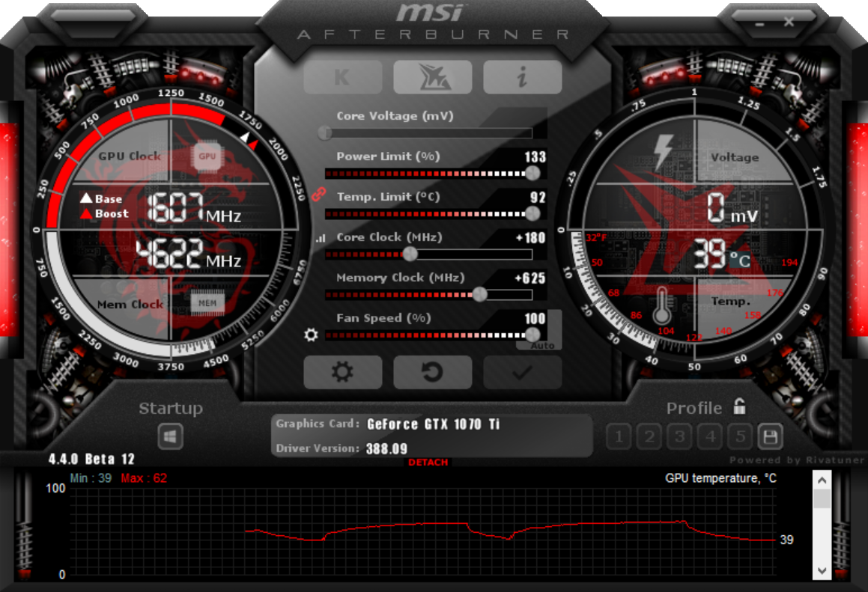Close the Afterburner window
The height and width of the screenshot is (592, 868).
789,22
